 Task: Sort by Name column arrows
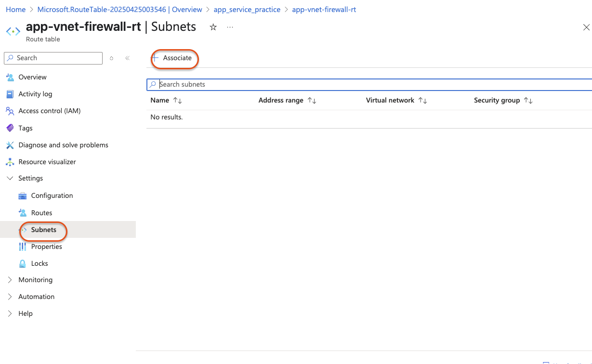[177, 101]
